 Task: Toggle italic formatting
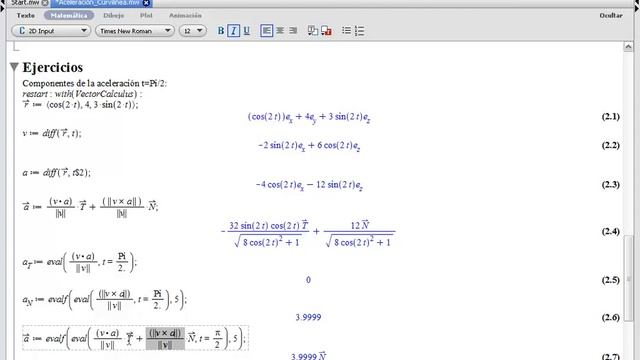(233, 31)
